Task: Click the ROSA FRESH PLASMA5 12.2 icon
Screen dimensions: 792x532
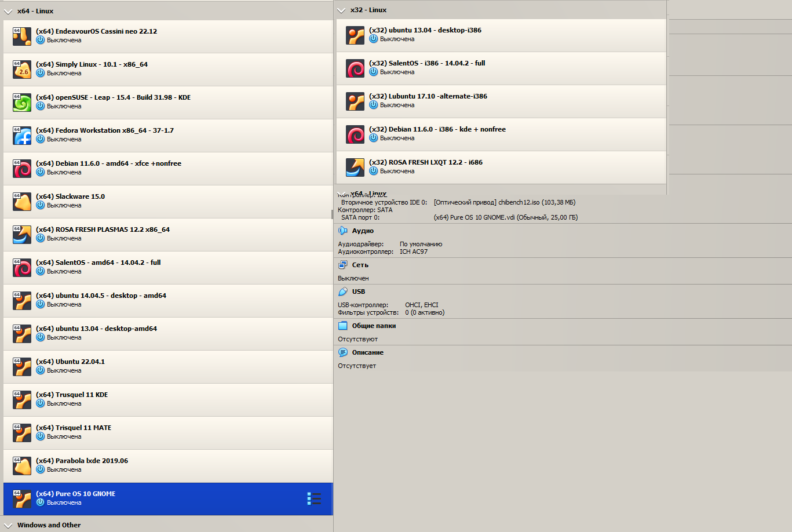Action: 22,235
